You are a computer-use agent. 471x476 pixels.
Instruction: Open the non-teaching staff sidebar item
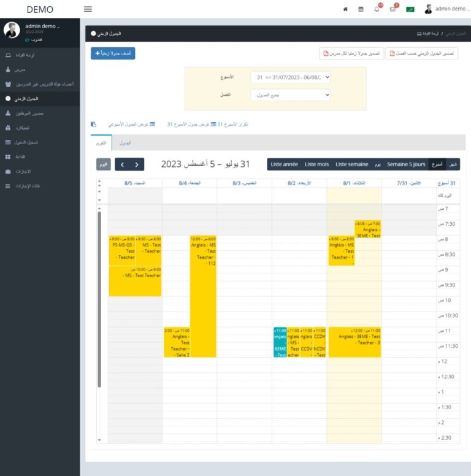40,84
